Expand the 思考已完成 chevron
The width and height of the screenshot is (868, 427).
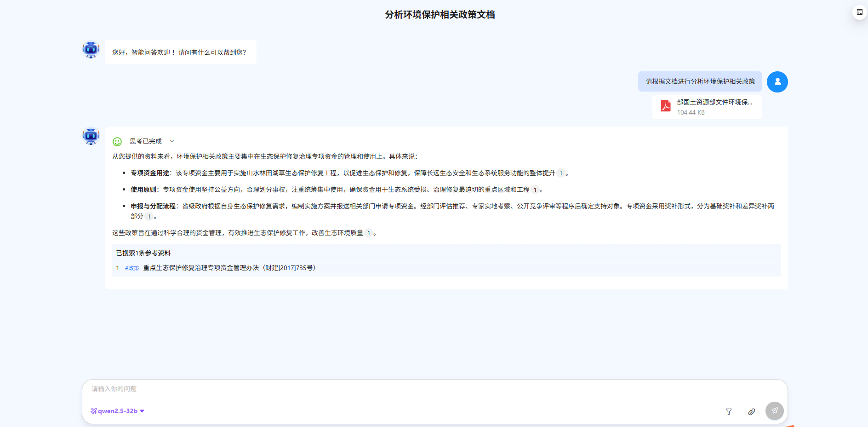(x=172, y=141)
